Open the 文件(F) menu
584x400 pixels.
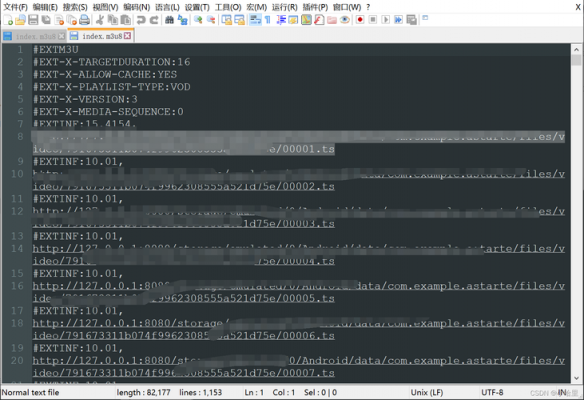15,7
